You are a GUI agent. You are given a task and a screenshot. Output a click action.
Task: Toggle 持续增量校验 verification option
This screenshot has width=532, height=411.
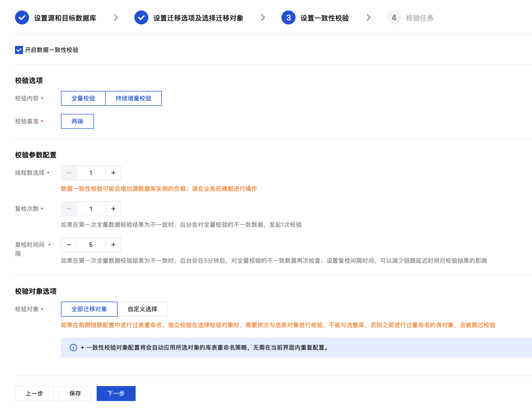[x=133, y=98]
